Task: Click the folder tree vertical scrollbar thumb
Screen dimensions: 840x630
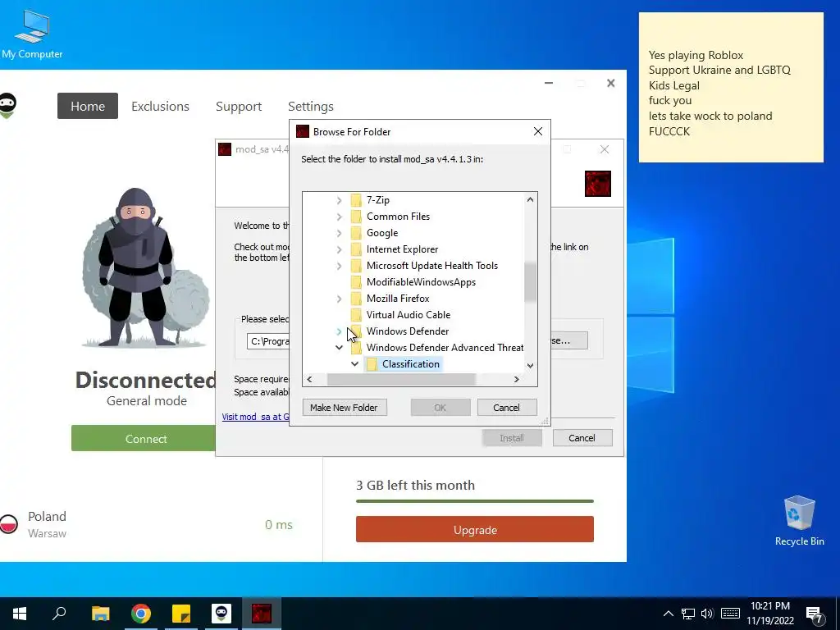Action: (530, 282)
